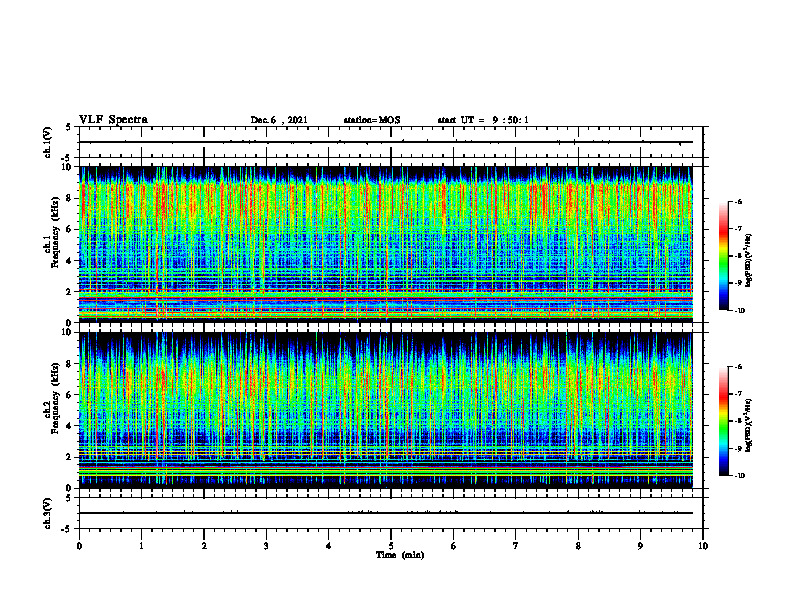The image size is (792, 612).
Task: Click the "-6" label on ch.1 color bar
Action: [739, 201]
